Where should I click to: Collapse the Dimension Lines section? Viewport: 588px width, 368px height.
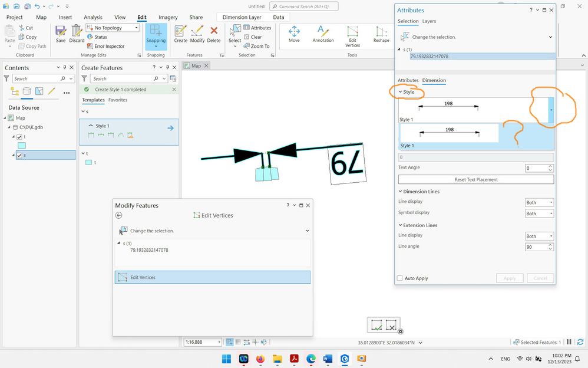pos(400,192)
